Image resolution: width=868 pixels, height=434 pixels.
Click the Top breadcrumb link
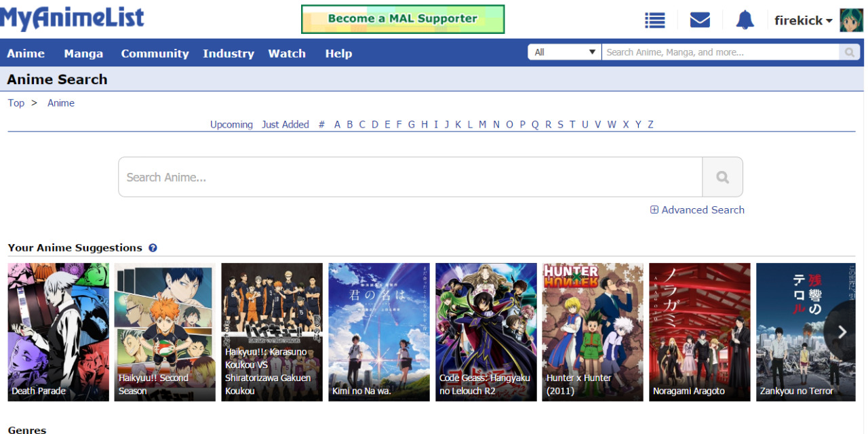[x=16, y=103]
